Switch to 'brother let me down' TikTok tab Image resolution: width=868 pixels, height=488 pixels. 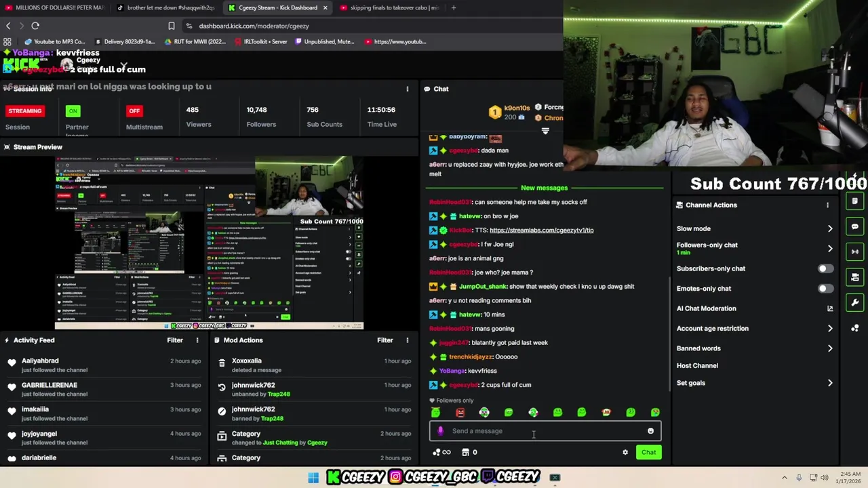(166, 7)
